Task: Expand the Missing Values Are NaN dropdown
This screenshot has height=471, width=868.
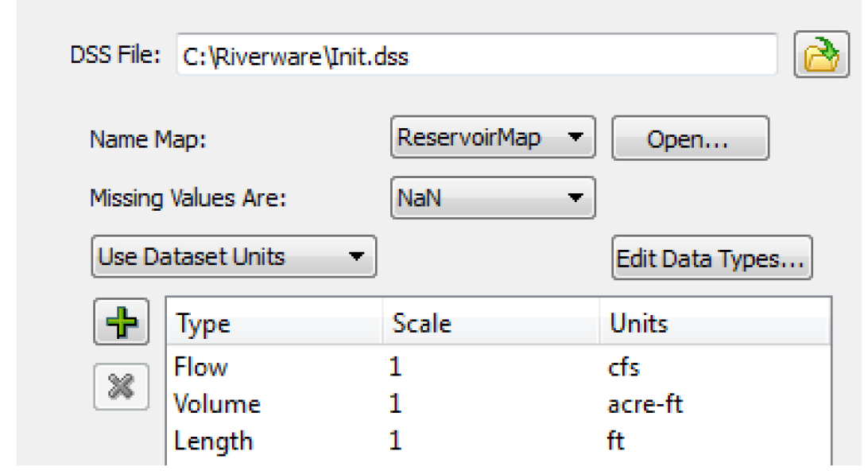Action: (x=493, y=198)
